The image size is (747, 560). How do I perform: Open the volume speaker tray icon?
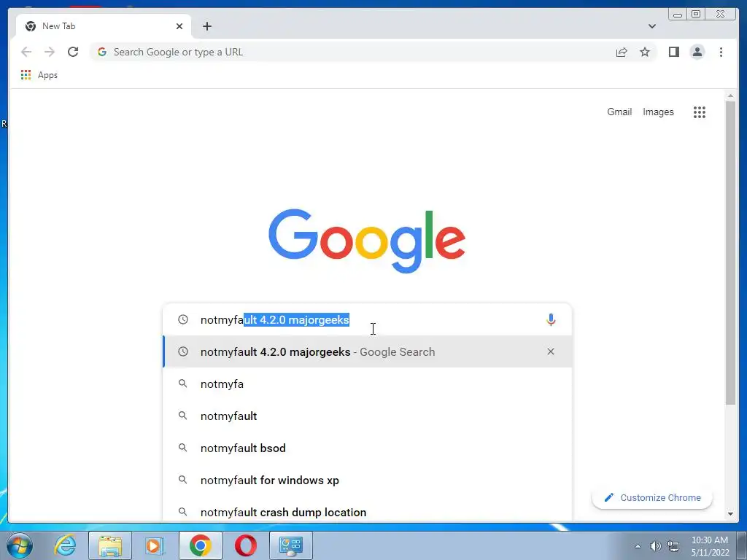click(656, 546)
